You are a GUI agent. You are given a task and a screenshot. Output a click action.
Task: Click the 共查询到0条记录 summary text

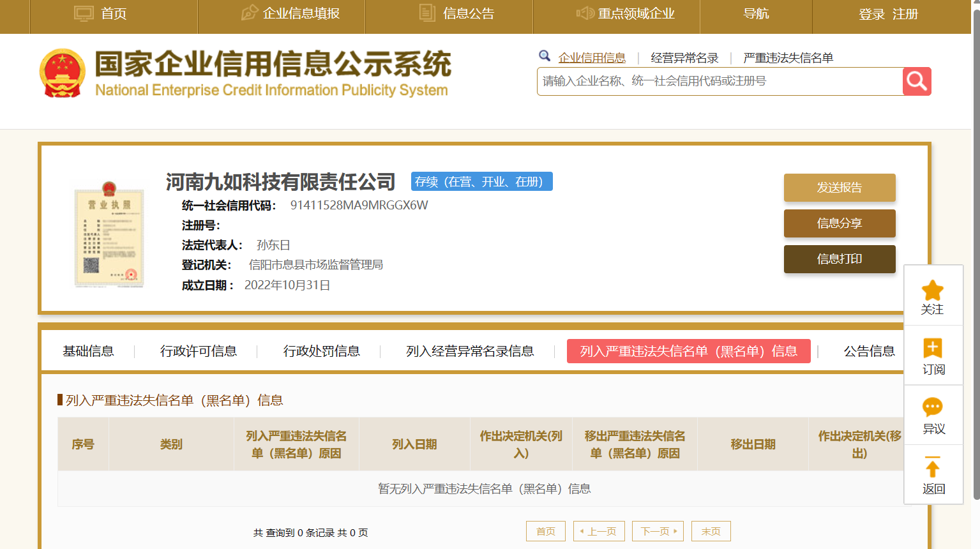click(x=310, y=532)
